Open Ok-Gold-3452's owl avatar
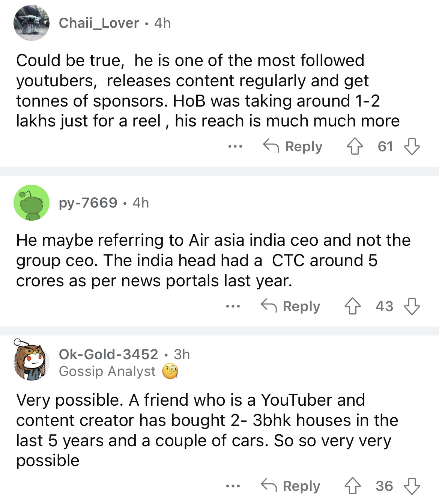 point(32,362)
